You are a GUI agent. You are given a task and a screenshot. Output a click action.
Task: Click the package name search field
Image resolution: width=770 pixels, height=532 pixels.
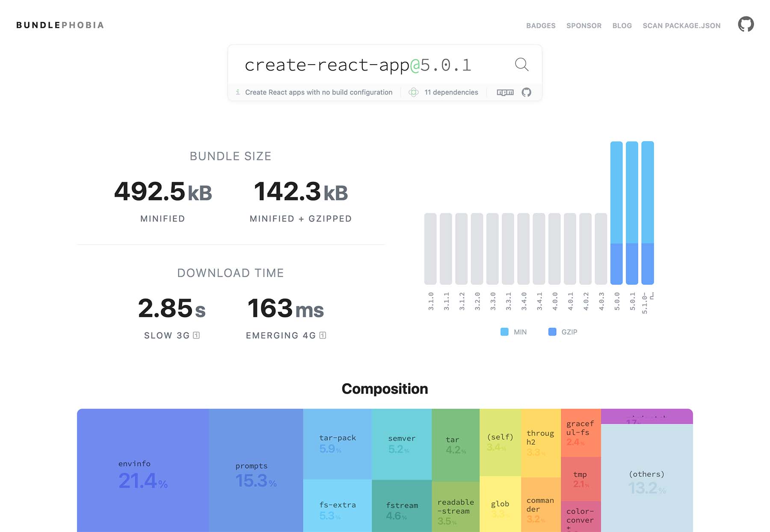pyautogui.click(x=372, y=65)
